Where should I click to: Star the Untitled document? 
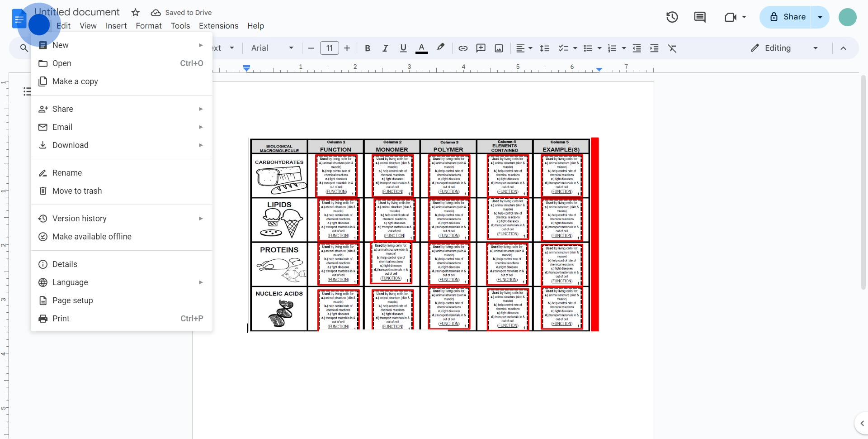(135, 13)
